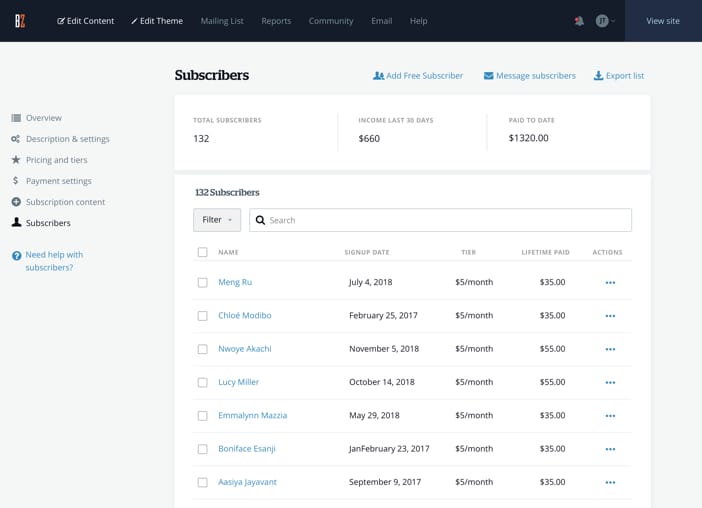The image size is (702, 508).
Task: Click the search magnifier icon
Action: tap(260, 220)
